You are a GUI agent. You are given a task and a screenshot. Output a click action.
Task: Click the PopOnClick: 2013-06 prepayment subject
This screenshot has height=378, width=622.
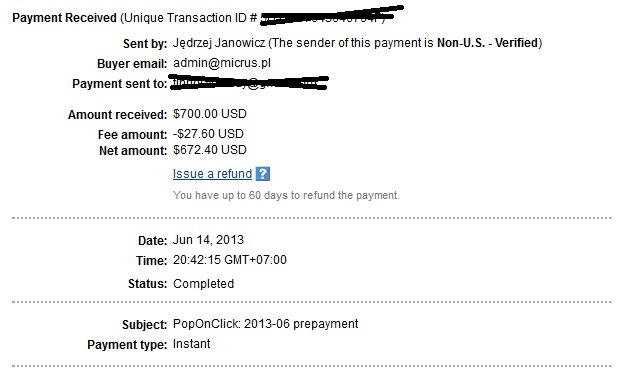(x=265, y=324)
